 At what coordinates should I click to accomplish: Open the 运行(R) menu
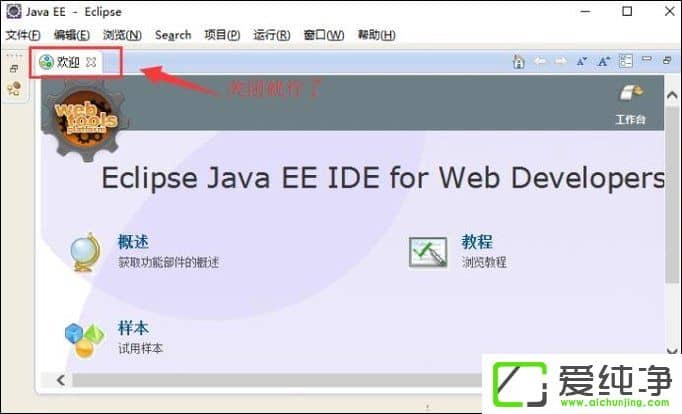272,35
